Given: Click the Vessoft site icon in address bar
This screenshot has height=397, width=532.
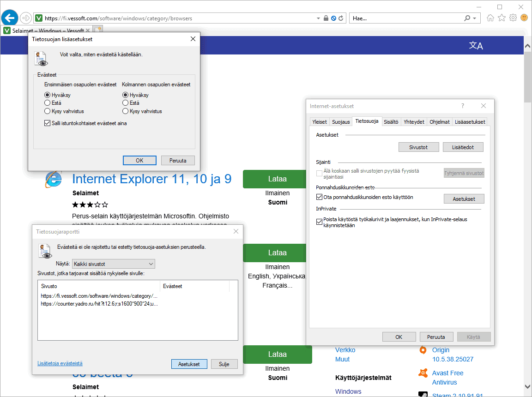Looking at the screenshot, I should pos(39,18).
